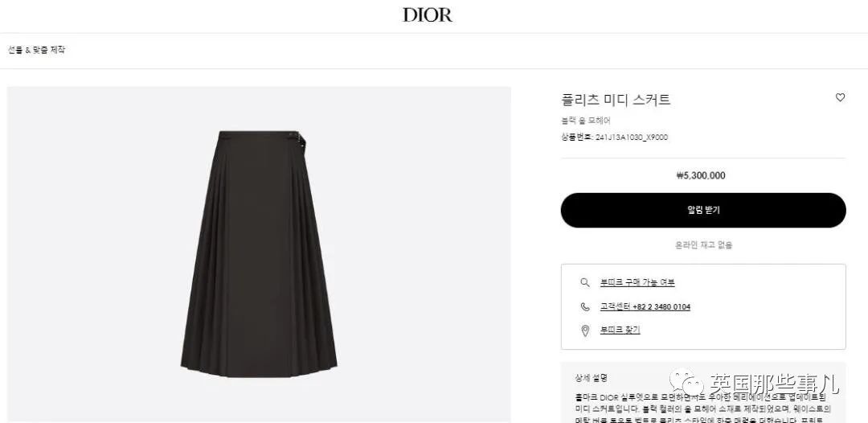Click the black pleated skirt product image

(259, 253)
